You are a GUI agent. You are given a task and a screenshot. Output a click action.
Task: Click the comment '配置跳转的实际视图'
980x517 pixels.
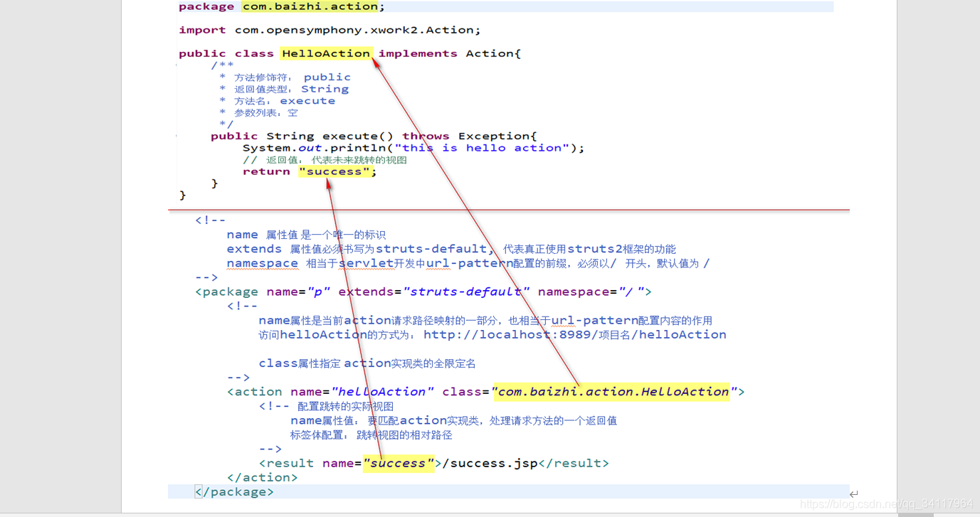click(345, 406)
